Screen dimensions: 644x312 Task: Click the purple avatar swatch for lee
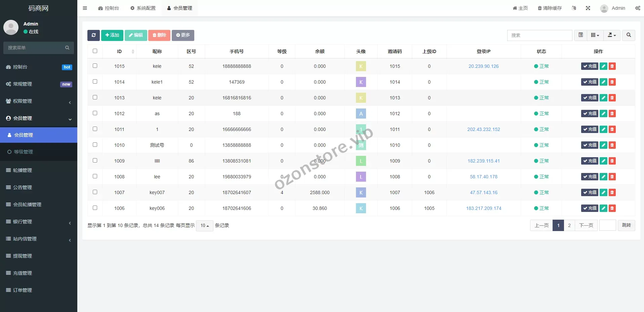(x=361, y=177)
